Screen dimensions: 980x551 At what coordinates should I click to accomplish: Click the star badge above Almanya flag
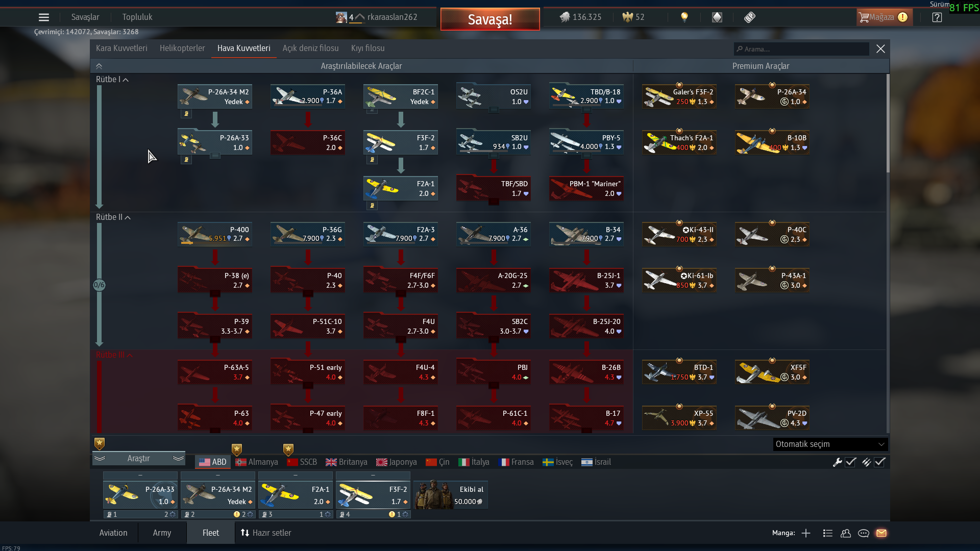pos(237,449)
